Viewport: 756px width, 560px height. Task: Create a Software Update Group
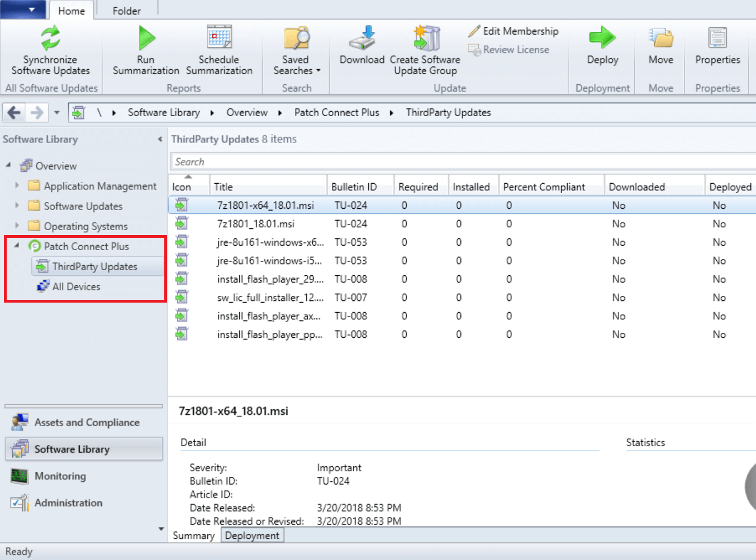[425, 39]
